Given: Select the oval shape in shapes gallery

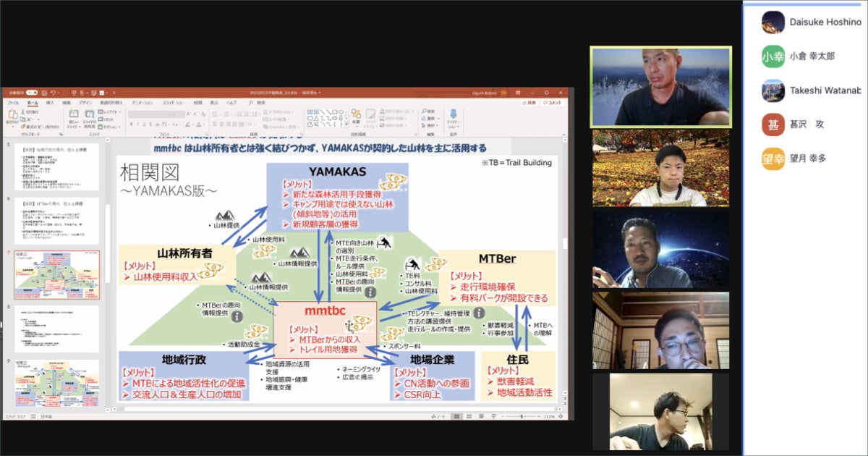Looking at the screenshot, I should pos(341,111).
